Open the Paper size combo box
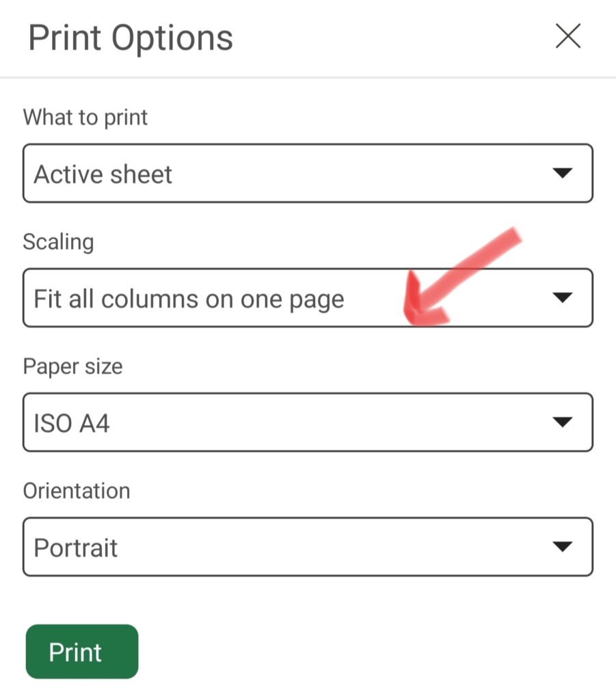 (308, 422)
